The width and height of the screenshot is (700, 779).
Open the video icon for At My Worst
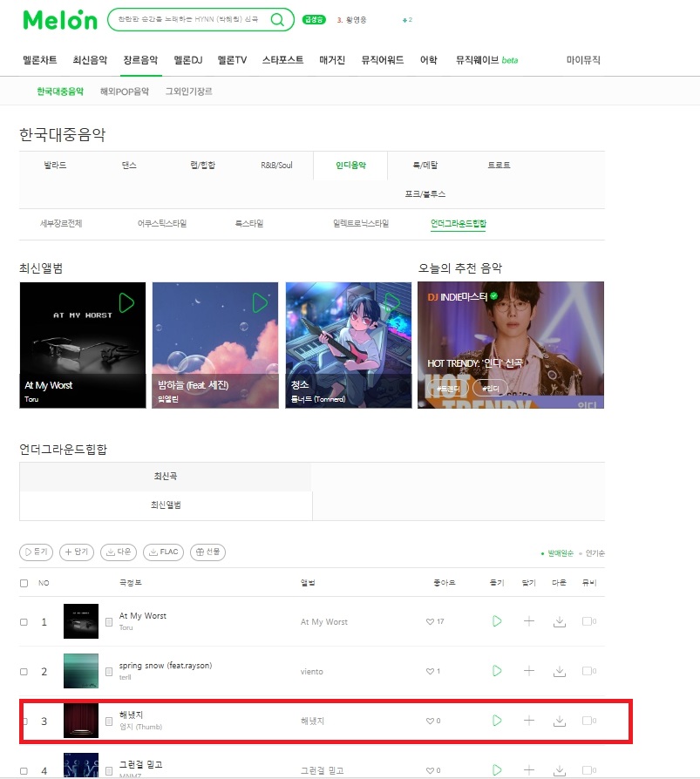point(589,621)
